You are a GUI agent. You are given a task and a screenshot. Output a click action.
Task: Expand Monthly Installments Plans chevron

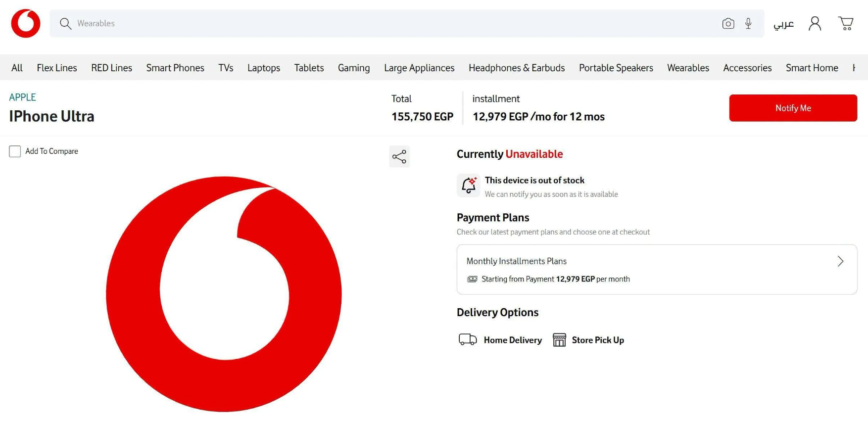pyautogui.click(x=840, y=261)
